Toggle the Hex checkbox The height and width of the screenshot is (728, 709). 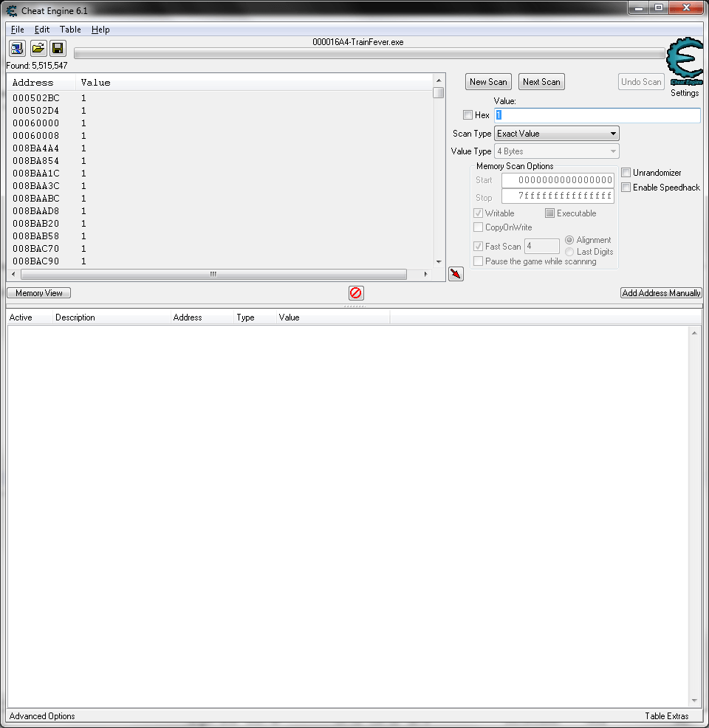[467, 115]
